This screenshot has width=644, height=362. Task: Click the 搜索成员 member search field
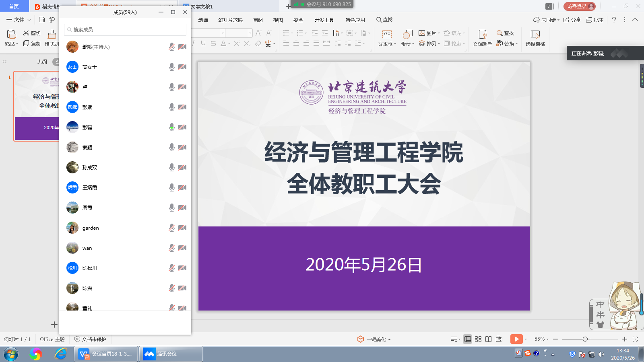pos(125,29)
